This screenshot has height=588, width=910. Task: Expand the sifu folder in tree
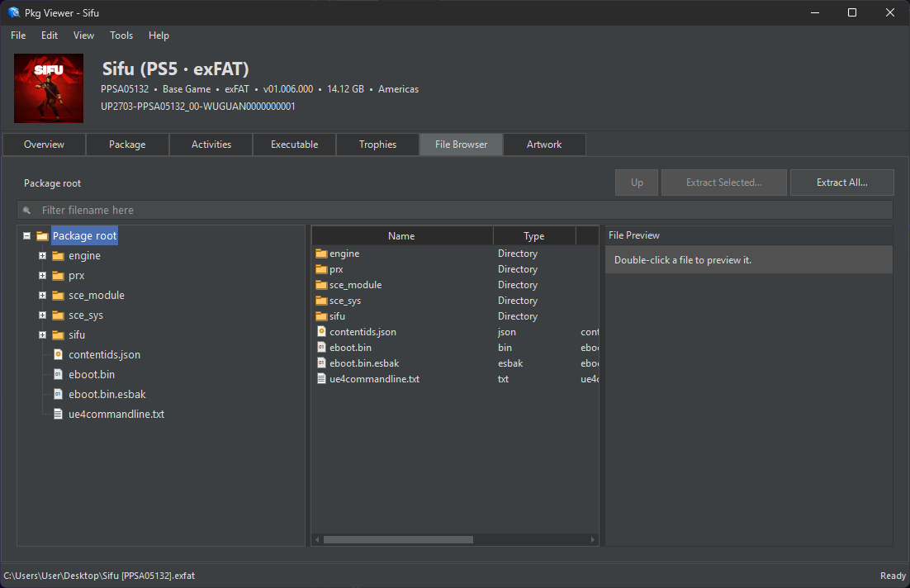tap(42, 334)
